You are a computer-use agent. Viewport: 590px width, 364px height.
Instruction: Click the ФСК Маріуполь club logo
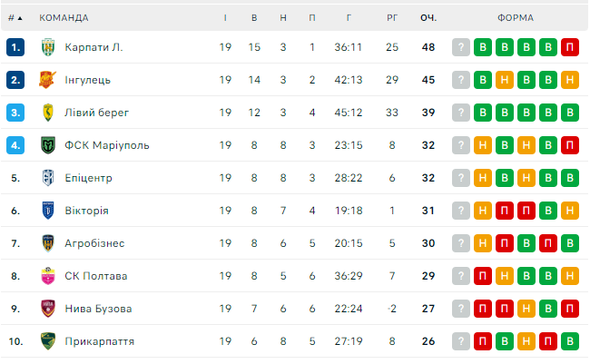pyautogui.click(x=48, y=145)
